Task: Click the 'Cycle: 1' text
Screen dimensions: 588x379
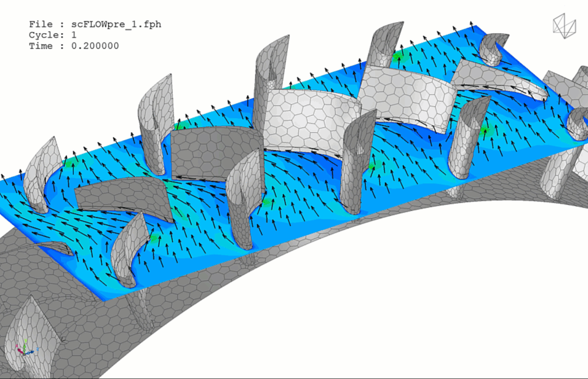Action: (x=53, y=35)
